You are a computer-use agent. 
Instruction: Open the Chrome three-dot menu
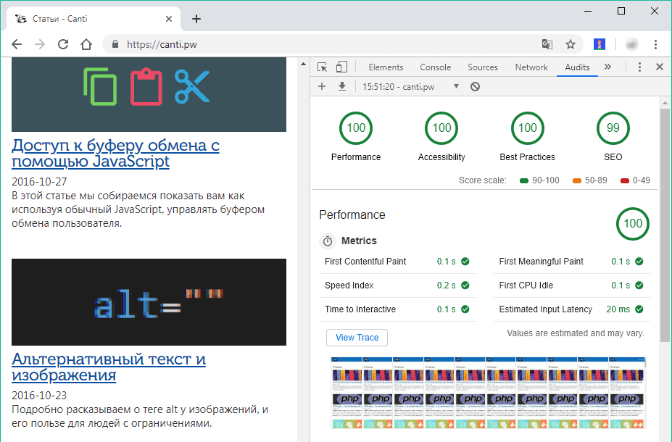pos(655,44)
